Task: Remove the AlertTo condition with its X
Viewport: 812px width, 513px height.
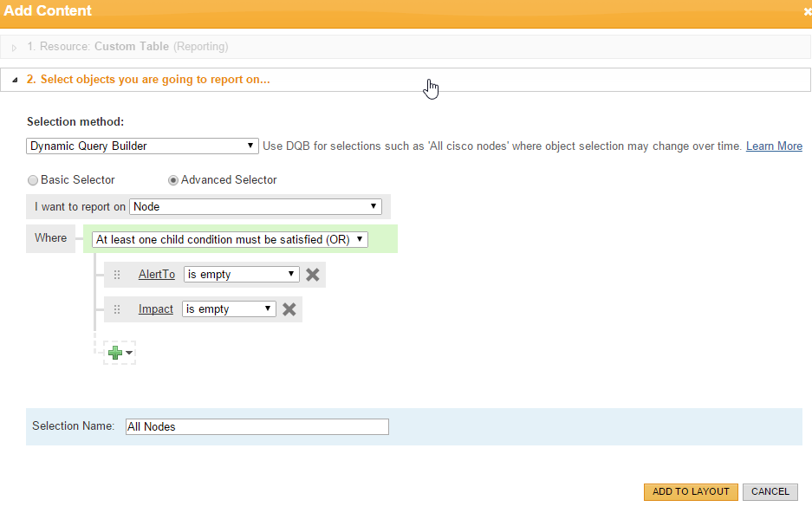Action: click(x=312, y=275)
